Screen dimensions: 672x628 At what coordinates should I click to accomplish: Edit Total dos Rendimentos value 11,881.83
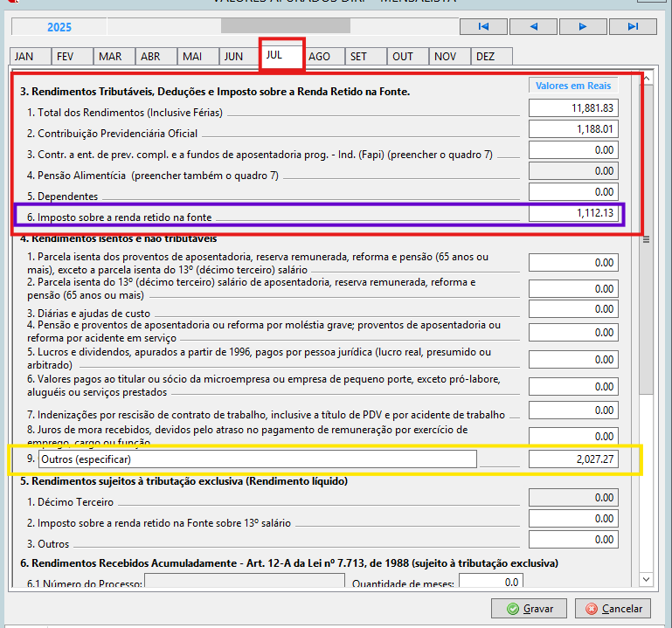[573, 108]
